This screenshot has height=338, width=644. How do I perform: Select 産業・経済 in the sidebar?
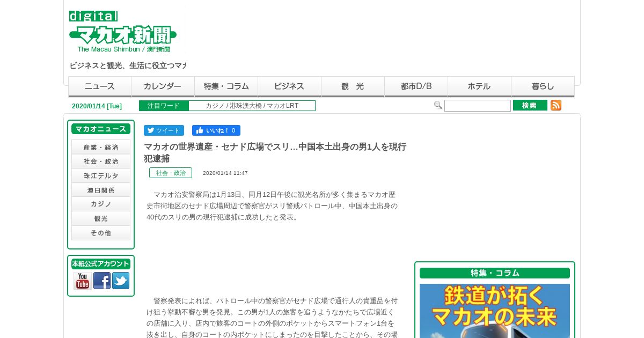pyautogui.click(x=101, y=147)
